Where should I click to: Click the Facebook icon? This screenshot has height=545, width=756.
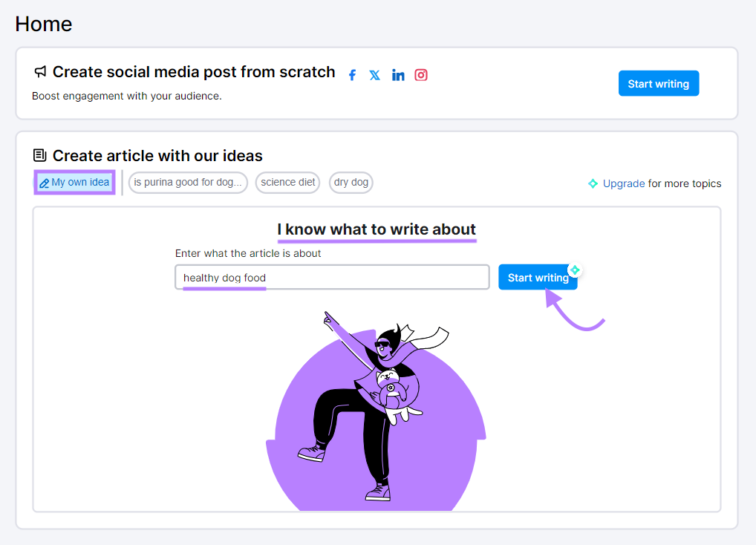point(353,75)
